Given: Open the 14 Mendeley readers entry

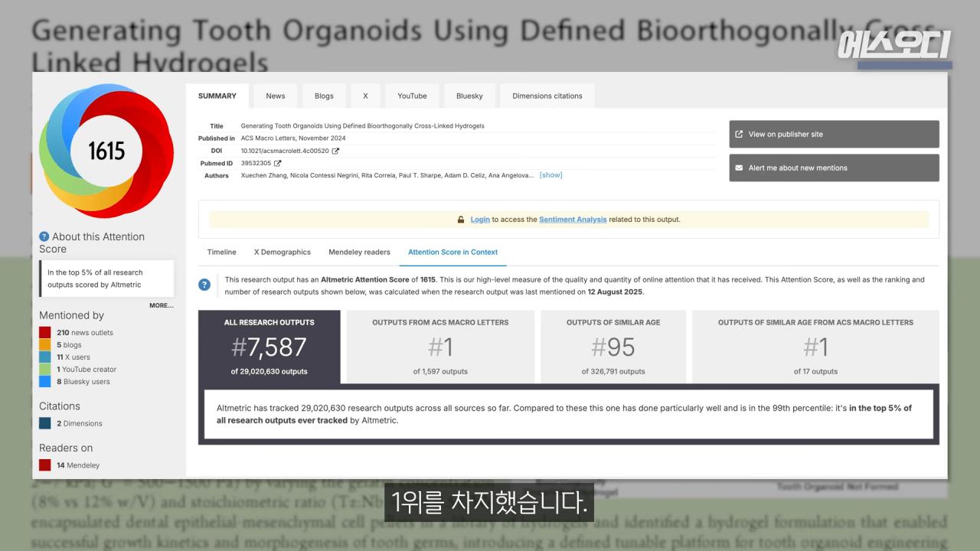Looking at the screenshot, I should coord(78,465).
